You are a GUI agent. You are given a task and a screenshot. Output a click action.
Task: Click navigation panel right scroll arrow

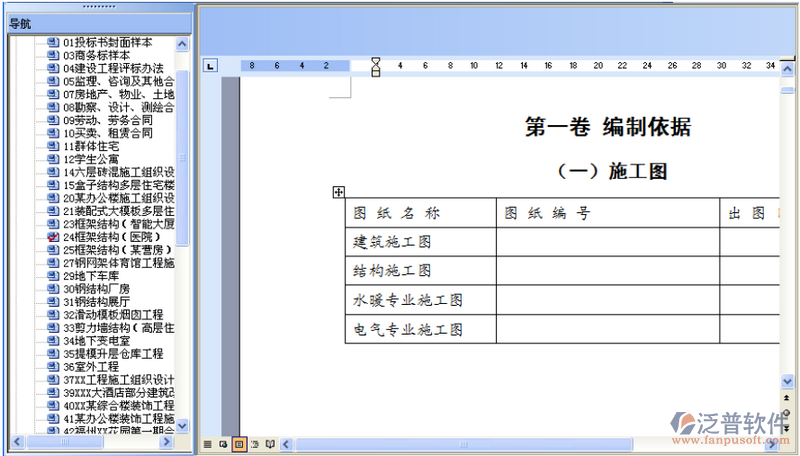coord(166,441)
